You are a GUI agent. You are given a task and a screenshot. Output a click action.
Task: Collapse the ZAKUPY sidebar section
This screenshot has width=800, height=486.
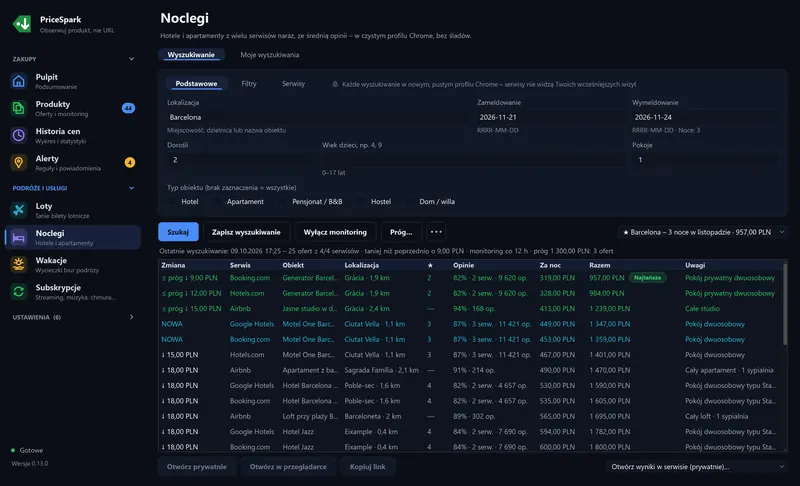(132, 59)
